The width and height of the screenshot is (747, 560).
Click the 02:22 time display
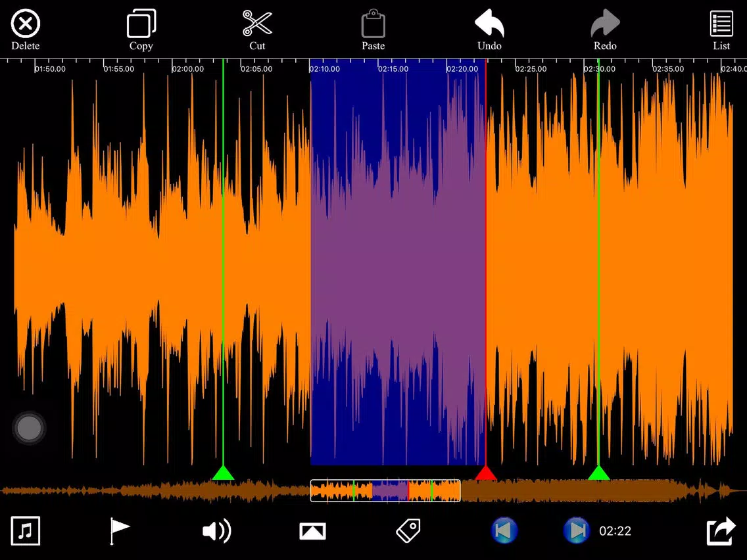click(x=615, y=531)
